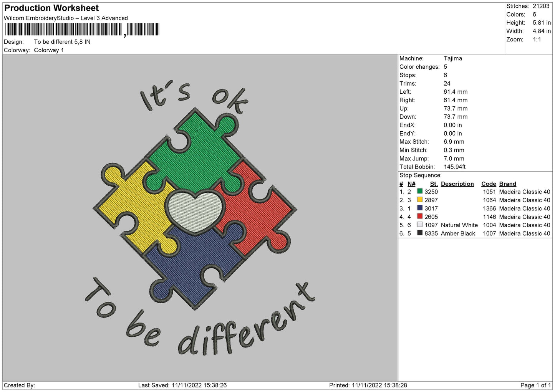This screenshot has width=555, height=392.
Task: Click the EndX value '0.00 in'
Action: pos(453,125)
